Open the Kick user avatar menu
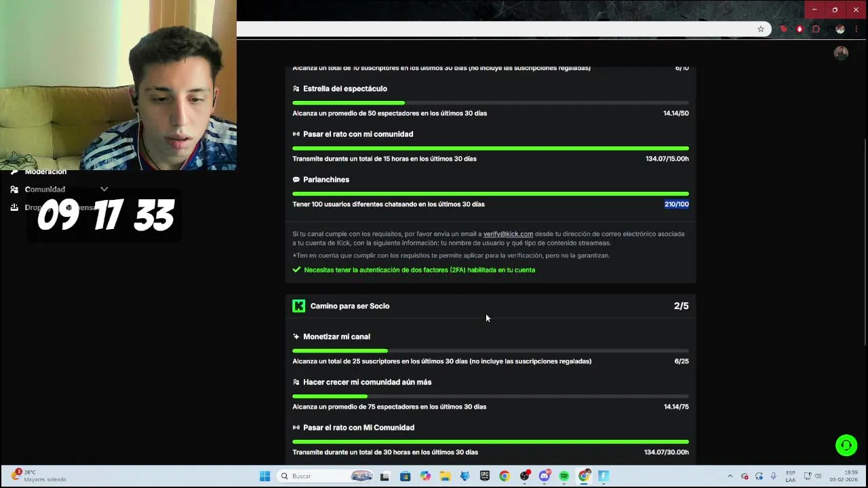Screen dimensions: 868x488 tap(841, 54)
